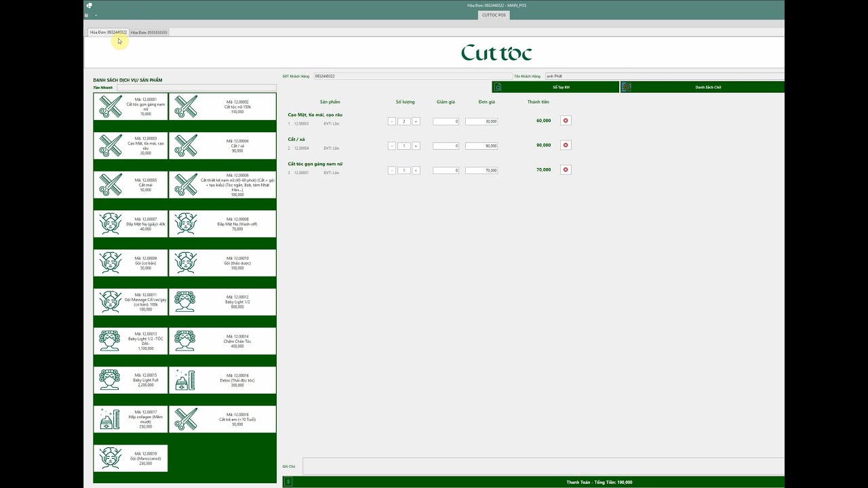Viewport: 868px width, 488px height.
Task: Click unit price field showing 30,000
Action: point(481,121)
